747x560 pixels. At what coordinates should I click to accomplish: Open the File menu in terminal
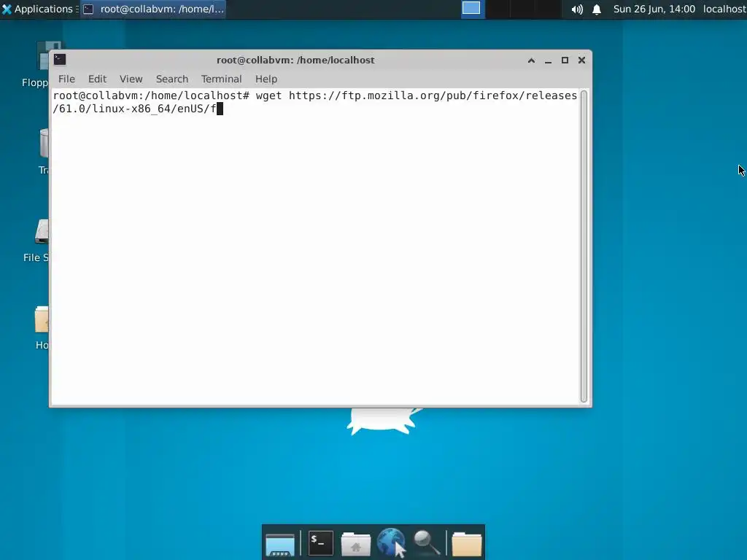tap(66, 79)
